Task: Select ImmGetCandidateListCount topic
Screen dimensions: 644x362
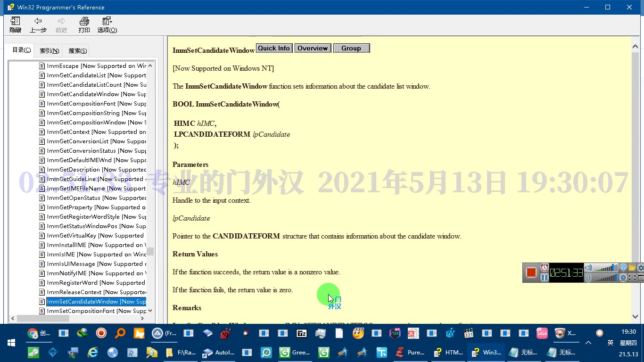Action: [x=96, y=85]
